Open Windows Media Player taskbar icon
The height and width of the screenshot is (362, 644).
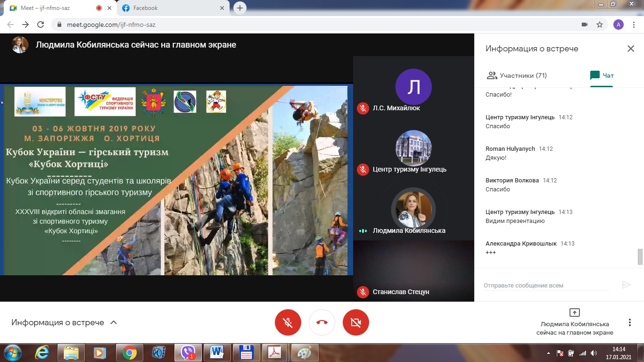(100, 353)
